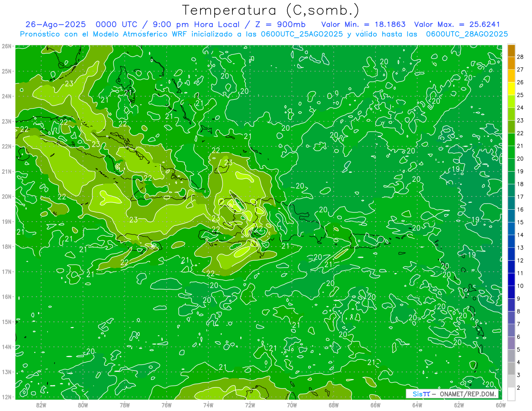
Task: Click the 76W longitude axis label
Action: (166, 404)
